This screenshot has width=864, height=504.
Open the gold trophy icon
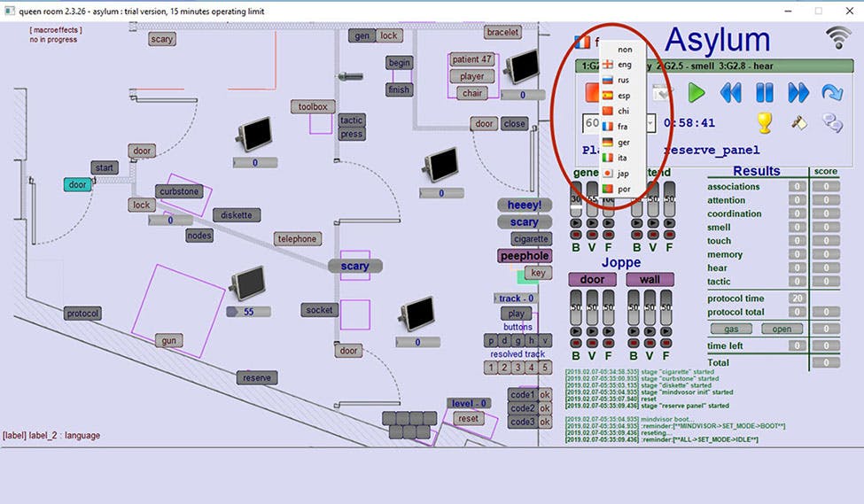[765, 123]
